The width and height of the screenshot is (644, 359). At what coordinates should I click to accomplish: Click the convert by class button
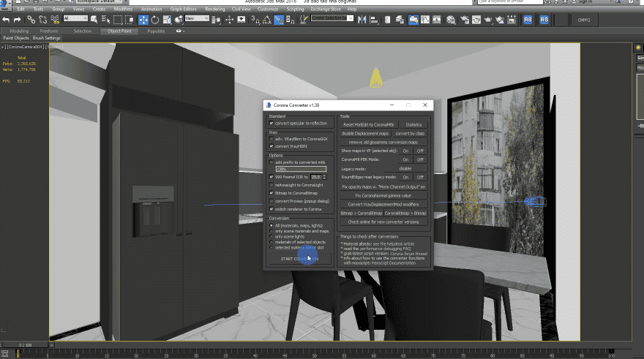(x=410, y=133)
